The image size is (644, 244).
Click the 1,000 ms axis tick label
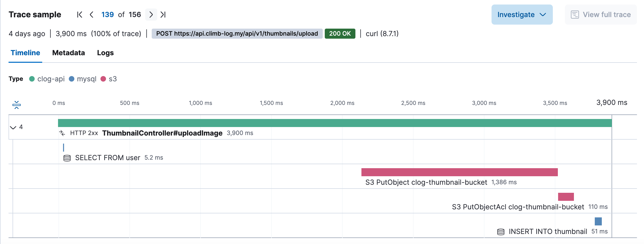point(200,103)
